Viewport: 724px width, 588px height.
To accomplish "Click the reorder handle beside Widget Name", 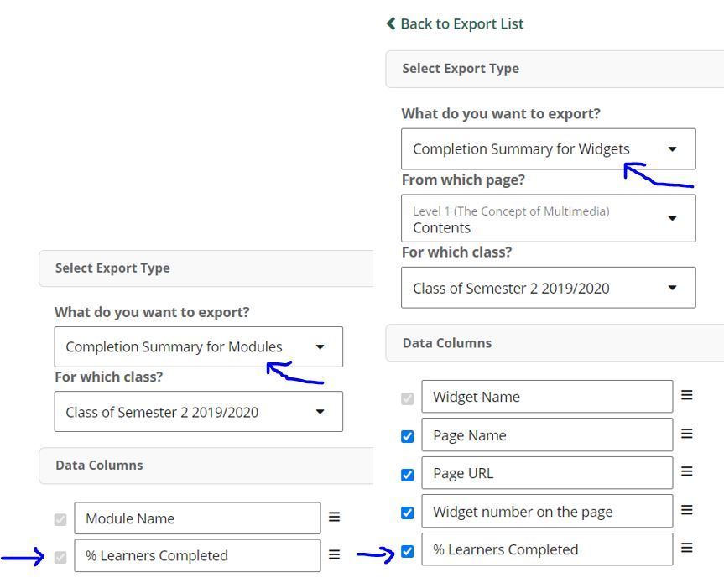I will [686, 396].
